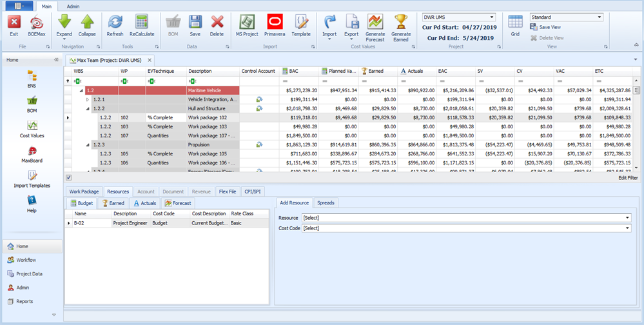This screenshot has width=644, height=325.
Task: Open the Cost Code select dropdown
Action: [627, 228]
